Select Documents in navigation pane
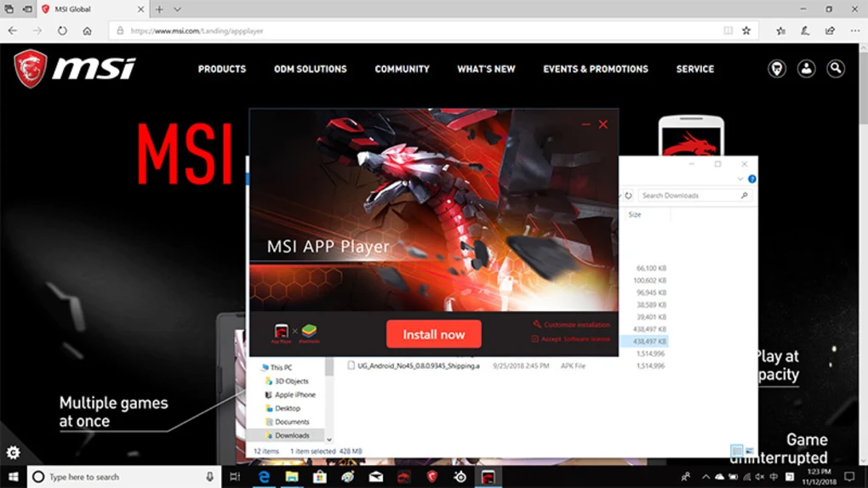This screenshot has width=868, height=488. click(x=292, y=422)
